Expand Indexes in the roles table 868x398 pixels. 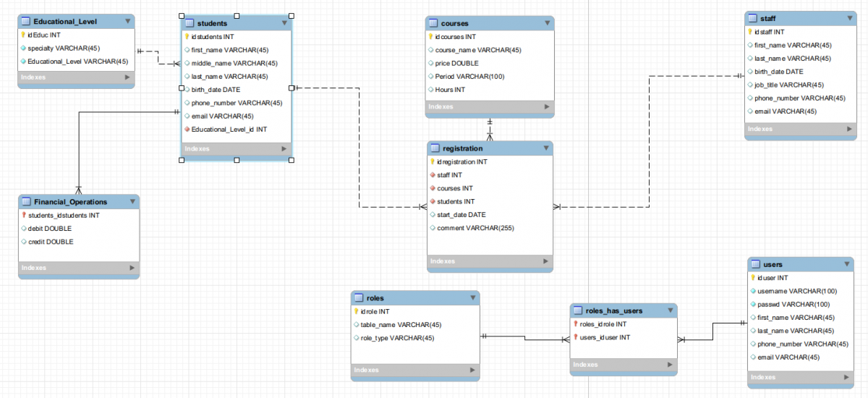[x=472, y=371]
